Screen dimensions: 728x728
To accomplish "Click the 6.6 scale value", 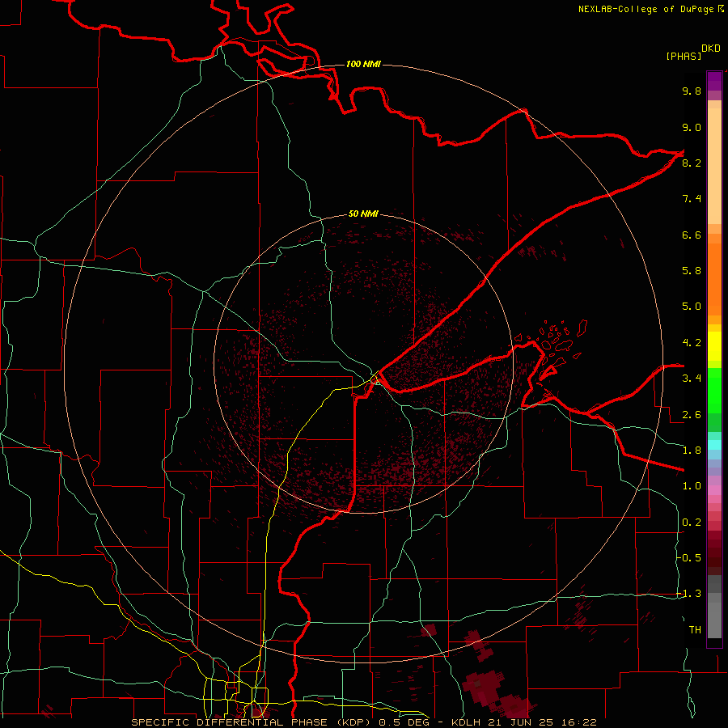I will click(692, 235).
